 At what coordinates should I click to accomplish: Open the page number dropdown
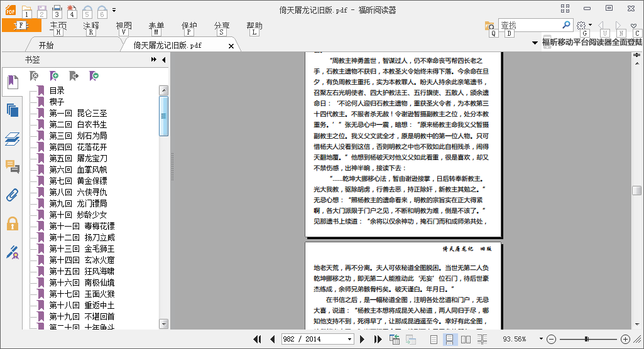point(349,339)
